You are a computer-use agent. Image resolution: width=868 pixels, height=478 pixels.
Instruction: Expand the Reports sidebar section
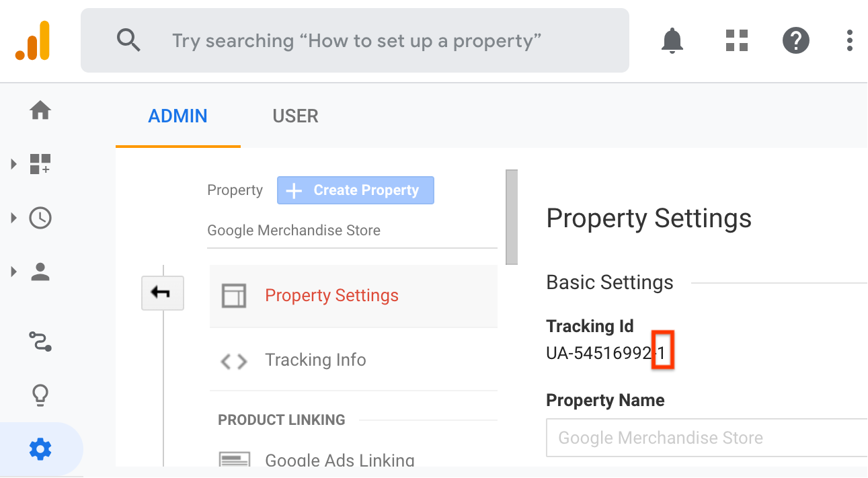(13, 217)
